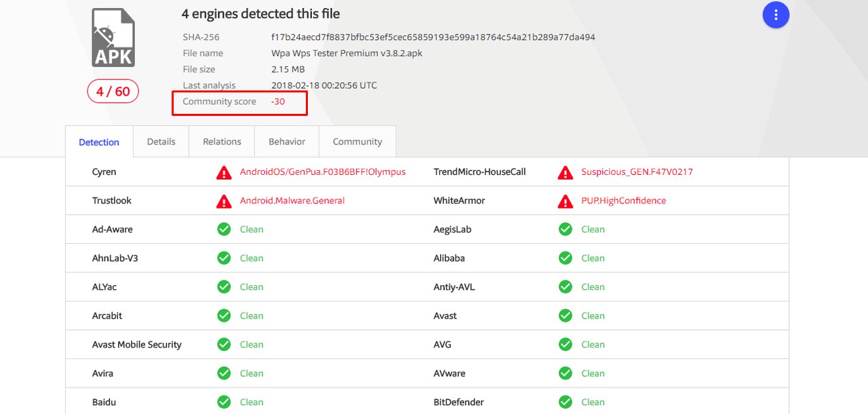Image resolution: width=868 pixels, height=414 pixels.
Task: Click the red warning icon for Trustlook
Action: (x=224, y=201)
